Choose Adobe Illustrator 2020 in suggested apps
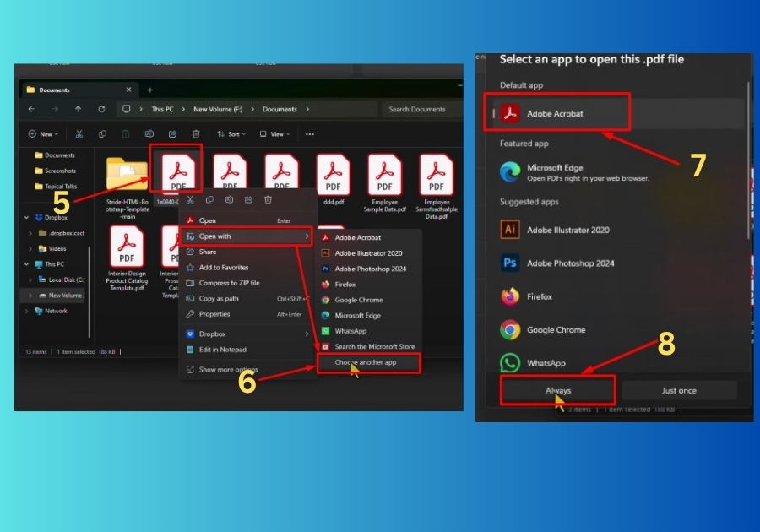 click(616, 230)
